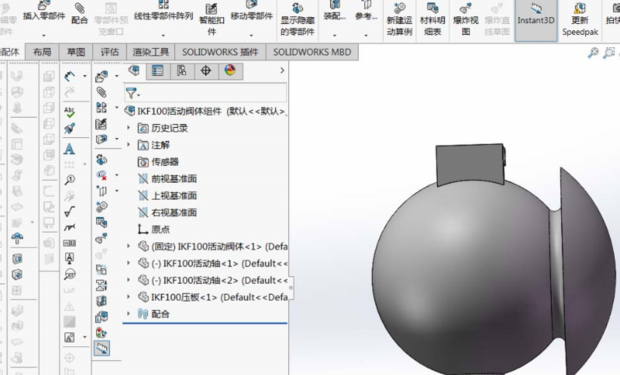620x375 pixels.
Task: Open the DisplayManager color ball tab
Action: (x=230, y=71)
